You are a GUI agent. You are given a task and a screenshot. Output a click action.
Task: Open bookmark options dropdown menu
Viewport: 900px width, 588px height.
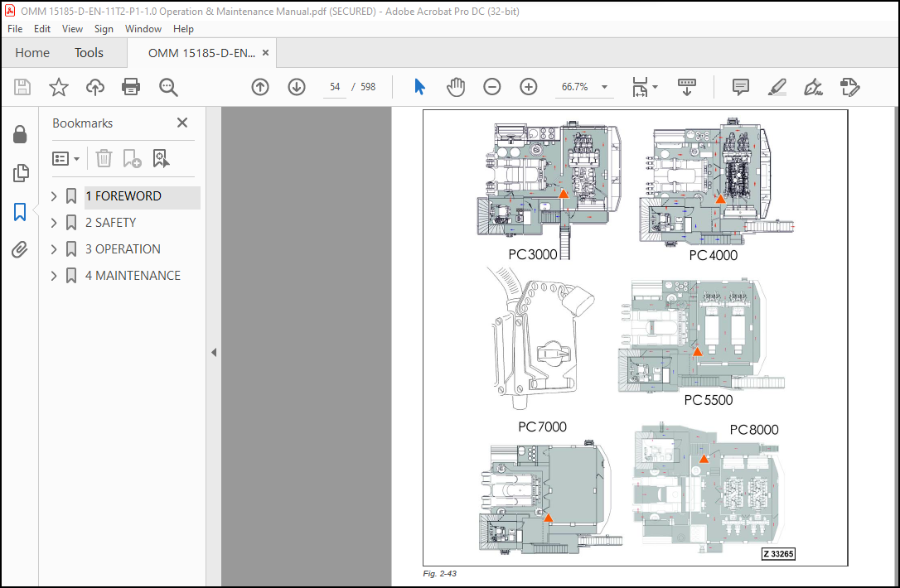pyautogui.click(x=65, y=158)
